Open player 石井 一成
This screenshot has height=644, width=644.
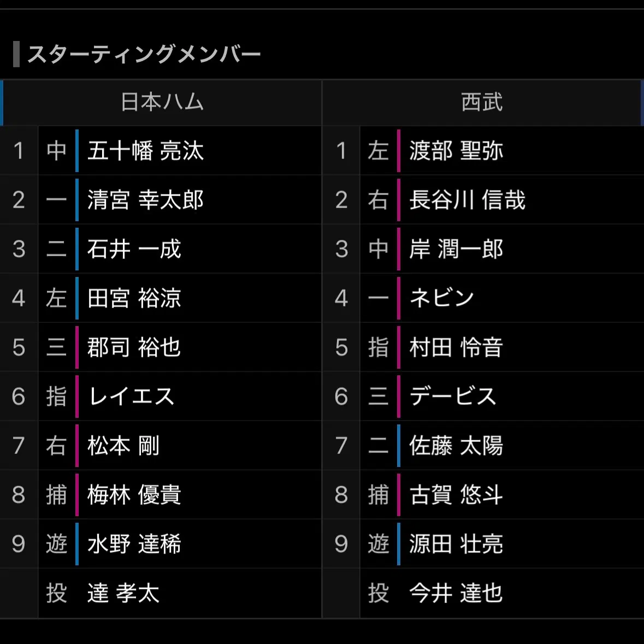(x=134, y=249)
